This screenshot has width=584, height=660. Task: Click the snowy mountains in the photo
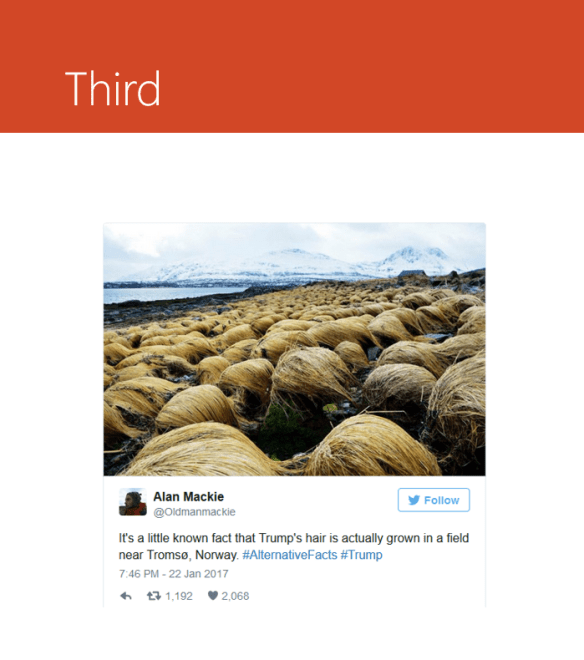click(x=295, y=263)
